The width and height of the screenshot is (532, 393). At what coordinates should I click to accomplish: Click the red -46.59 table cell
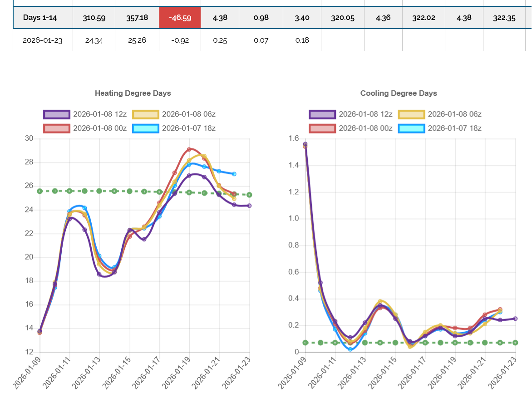coord(180,18)
